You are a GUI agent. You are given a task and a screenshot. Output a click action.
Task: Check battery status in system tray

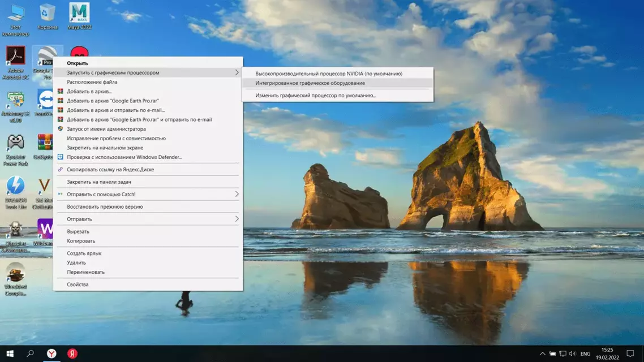(552, 354)
